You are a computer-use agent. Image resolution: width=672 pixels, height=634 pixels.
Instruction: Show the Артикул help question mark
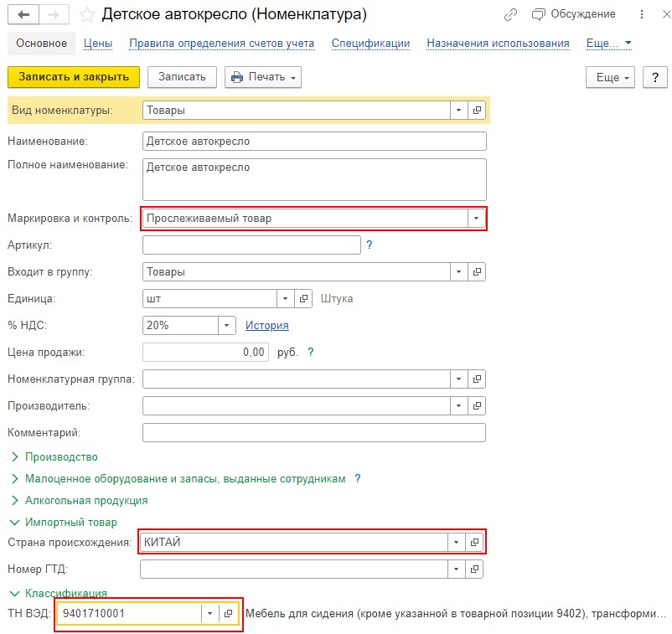tap(370, 245)
